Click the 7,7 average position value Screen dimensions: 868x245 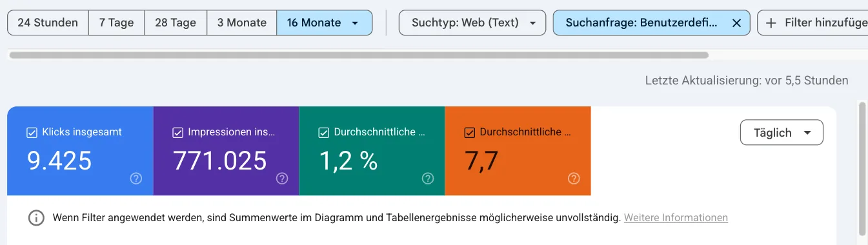481,161
